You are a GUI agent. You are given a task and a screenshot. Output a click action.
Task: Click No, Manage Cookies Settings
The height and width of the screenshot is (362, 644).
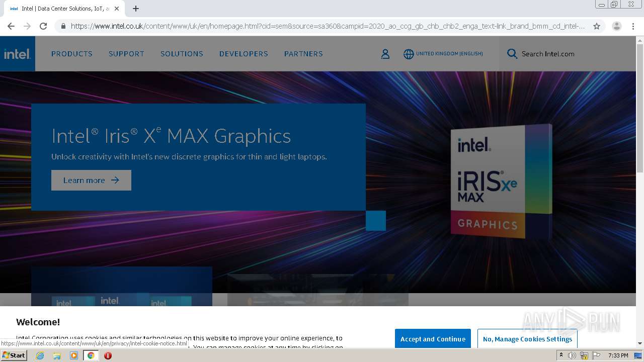tap(527, 339)
